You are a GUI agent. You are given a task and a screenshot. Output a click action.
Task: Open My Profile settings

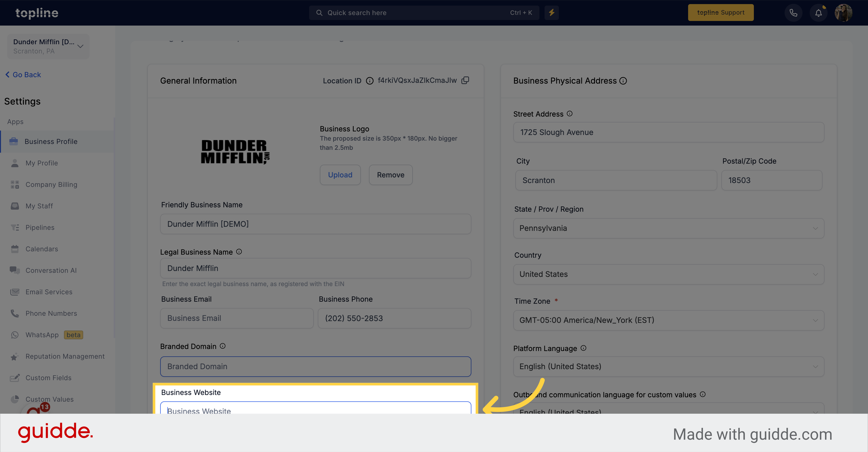click(x=42, y=163)
